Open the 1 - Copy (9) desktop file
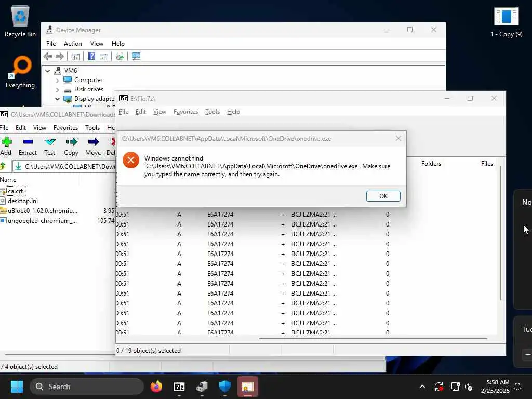532x399 pixels. click(x=506, y=22)
